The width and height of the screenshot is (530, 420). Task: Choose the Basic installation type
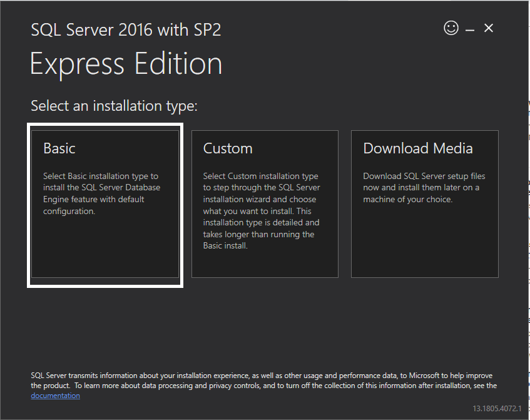[105, 204]
